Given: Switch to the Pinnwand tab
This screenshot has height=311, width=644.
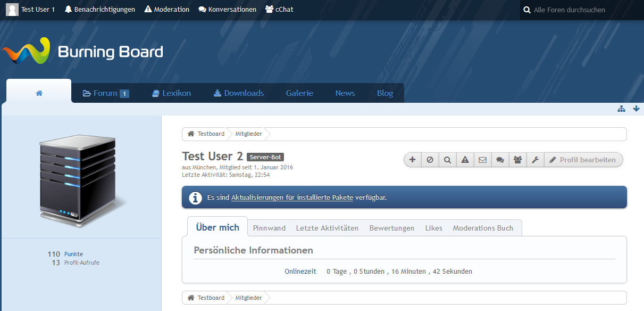Looking at the screenshot, I should (269, 228).
